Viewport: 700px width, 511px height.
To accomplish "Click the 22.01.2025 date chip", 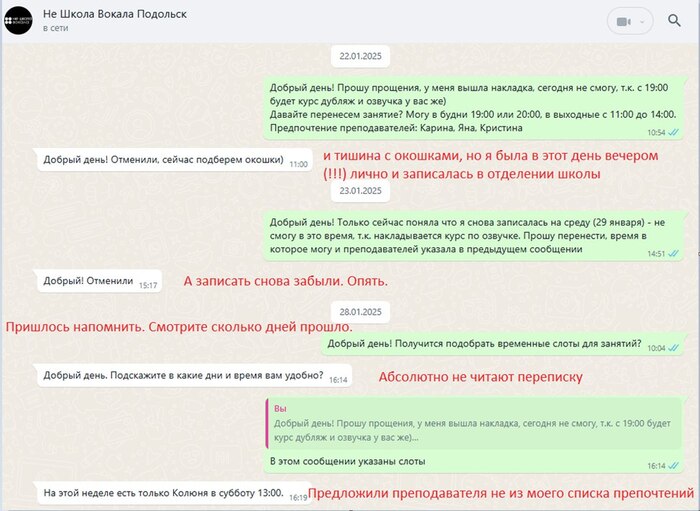I will 359,55.
